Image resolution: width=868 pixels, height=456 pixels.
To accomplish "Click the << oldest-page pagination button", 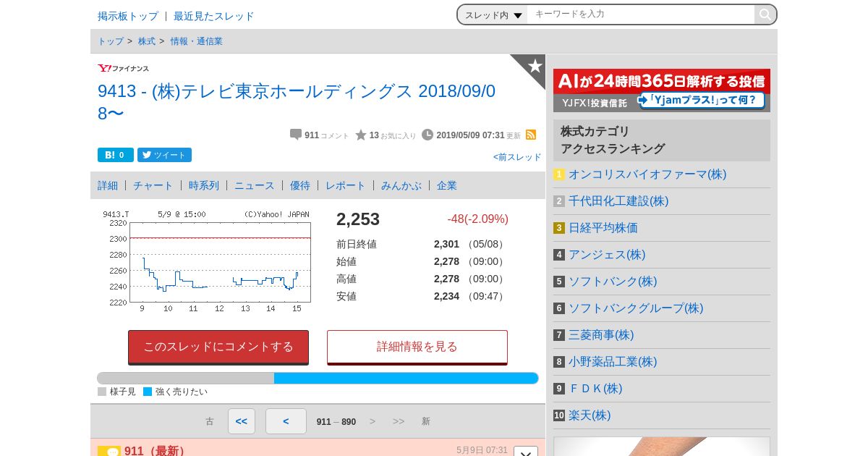I will (242, 421).
